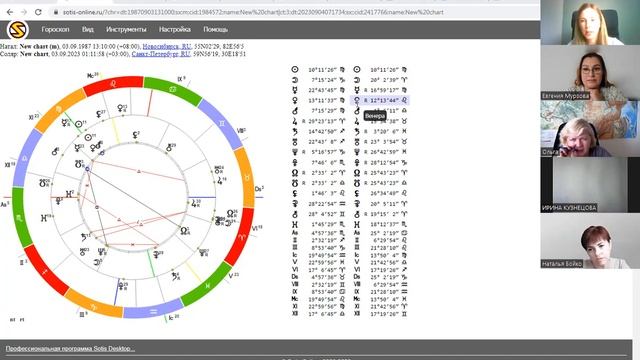640x360 pixels.
Task: Follow the Новосибирск, RU location link
Action: (x=167, y=47)
